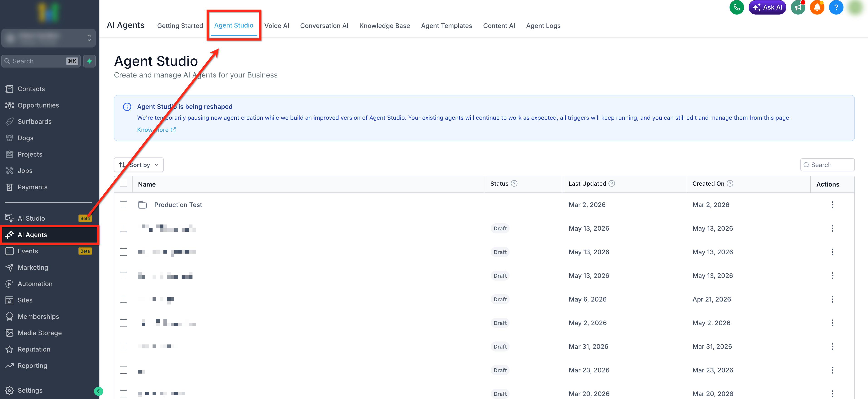868x399 pixels.
Task: Open the Sort by dropdown
Action: [139, 165]
